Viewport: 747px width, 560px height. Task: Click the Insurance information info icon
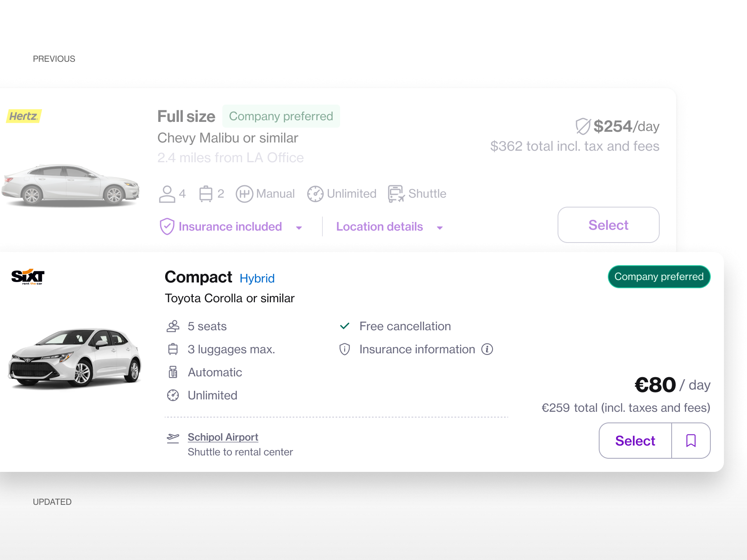(x=487, y=349)
